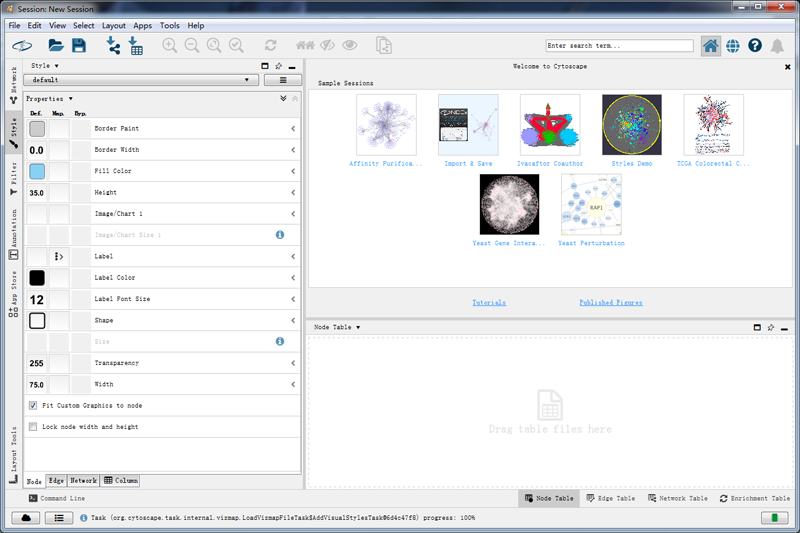Minimize the Style panel
Image resolution: width=800 pixels, height=533 pixels.
pyautogui.click(x=292, y=67)
